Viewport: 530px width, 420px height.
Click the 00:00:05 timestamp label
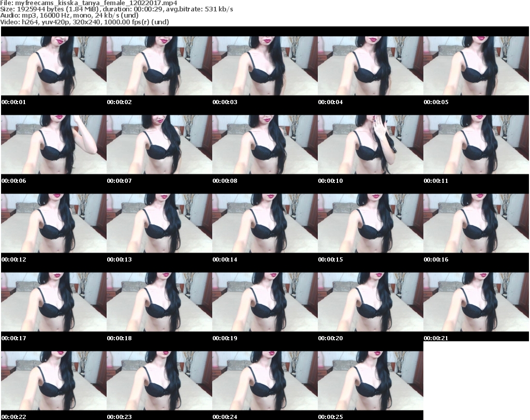436,102
